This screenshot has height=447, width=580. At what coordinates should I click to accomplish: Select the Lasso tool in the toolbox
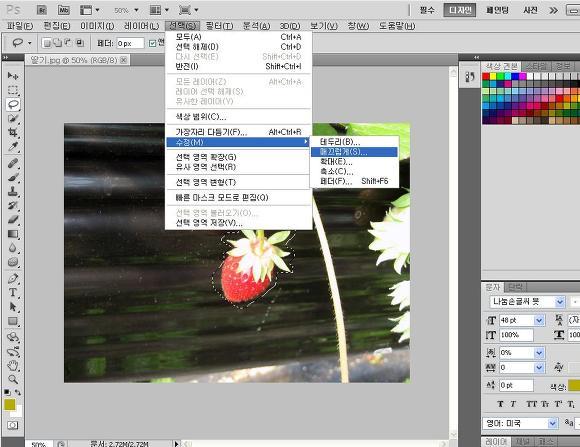13,104
